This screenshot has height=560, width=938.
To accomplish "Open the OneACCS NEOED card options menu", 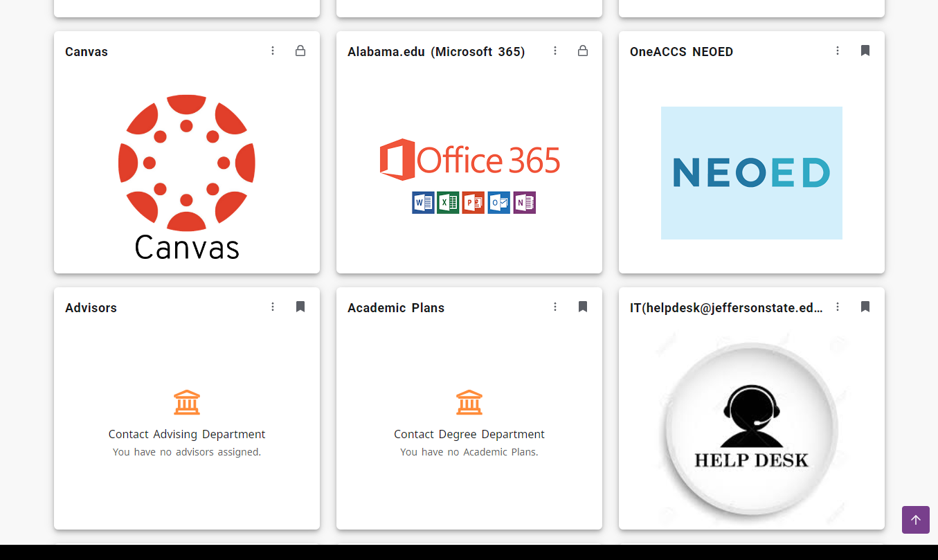I will [838, 51].
